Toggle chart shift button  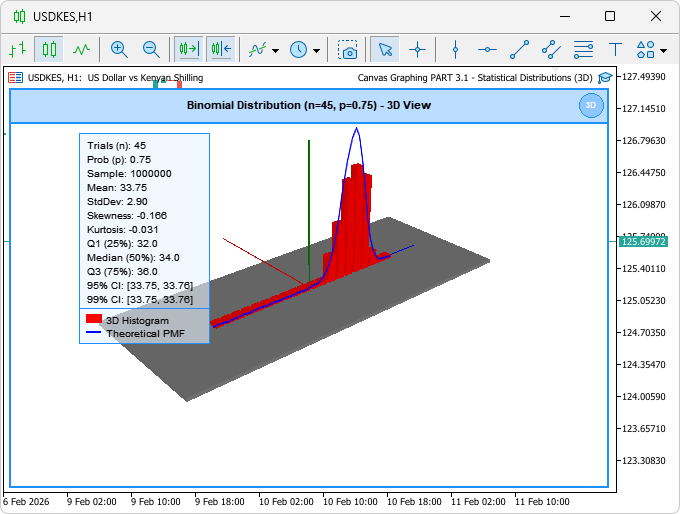tap(221, 49)
